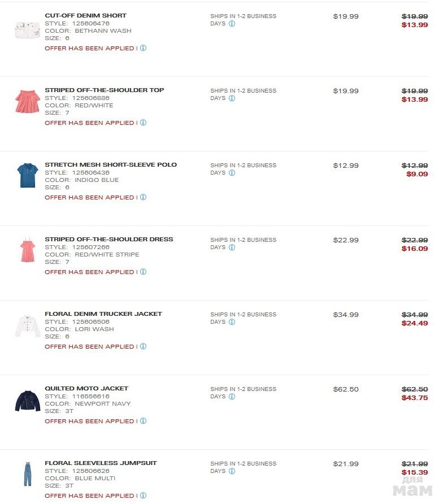Open shipping info icon for Quilted Moto Jacket

pos(232,397)
